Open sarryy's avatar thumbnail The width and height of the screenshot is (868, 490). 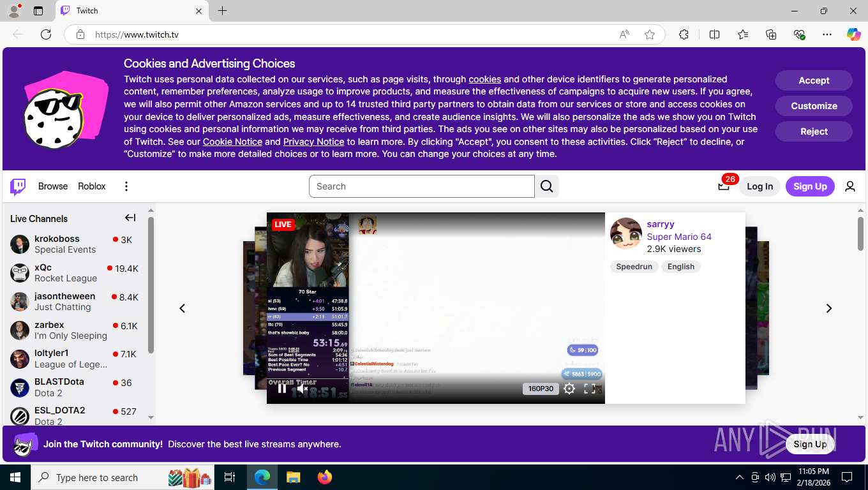(x=626, y=234)
